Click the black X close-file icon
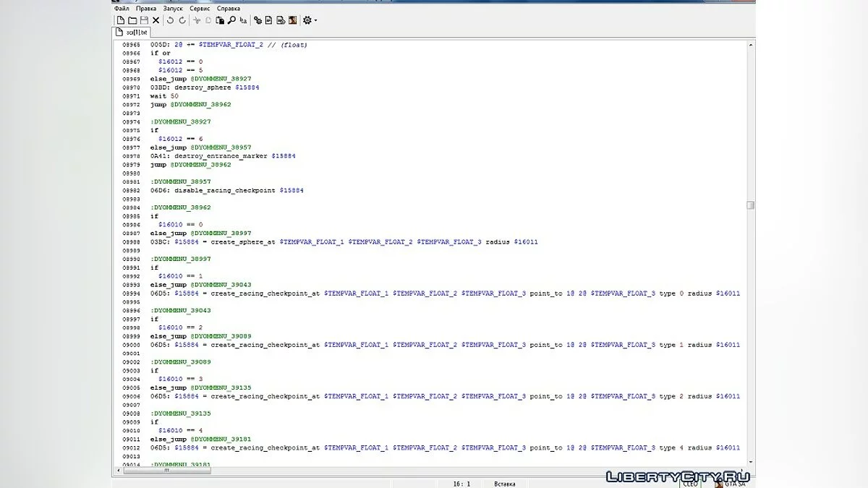The height and width of the screenshot is (488, 868). (x=156, y=21)
